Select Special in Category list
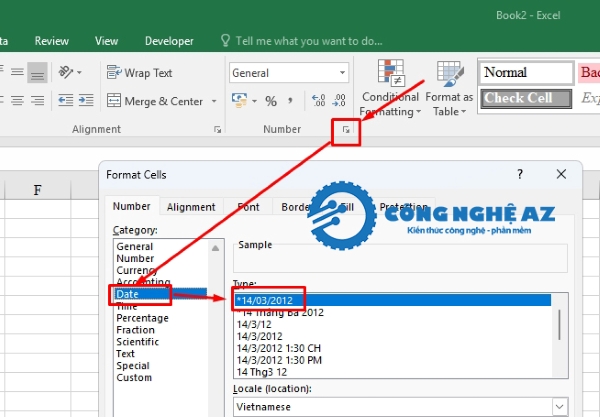This screenshot has height=417, width=600. click(133, 366)
